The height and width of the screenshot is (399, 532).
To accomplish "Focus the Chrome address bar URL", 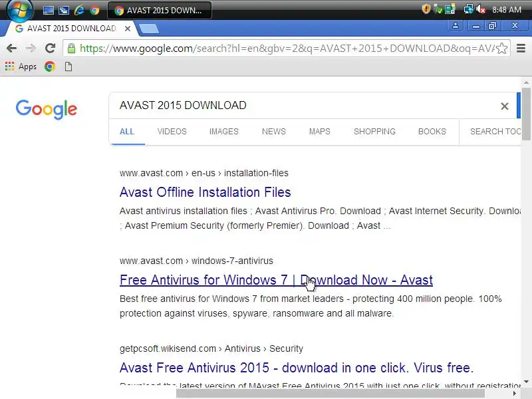I will [x=287, y=49].
